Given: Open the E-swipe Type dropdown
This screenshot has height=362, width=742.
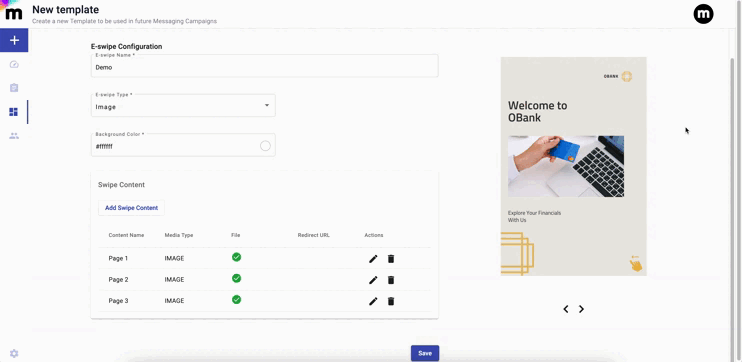Looking at the screenshot, I should 183,106.
